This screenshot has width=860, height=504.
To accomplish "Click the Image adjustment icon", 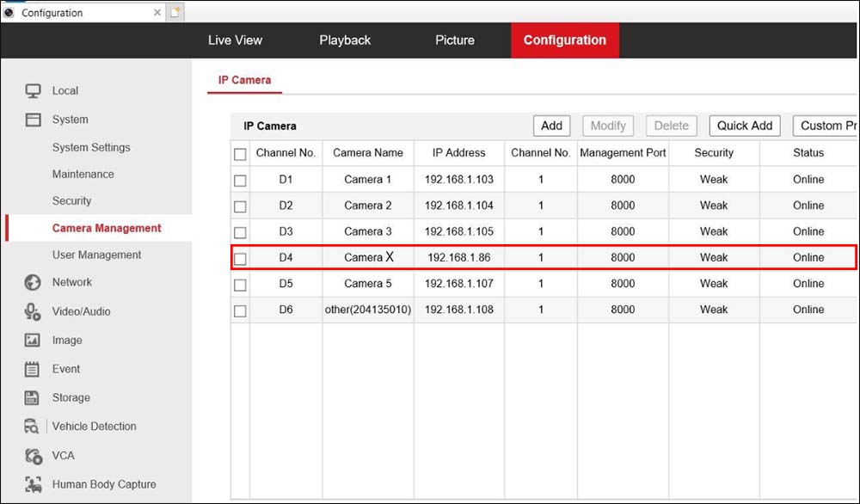I will click(33, 340).
